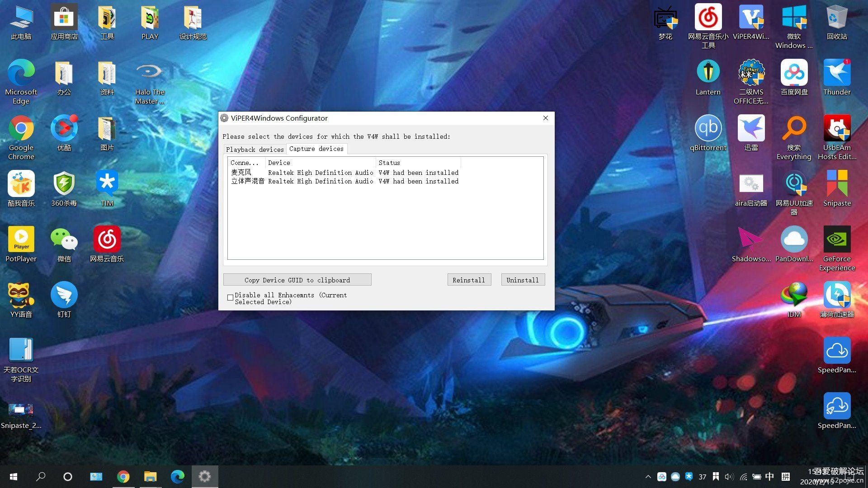Image resolution: width=868 pixels, height=488 pixels.
Task: Copy Device GUID to clipboard
Action: [297, 280]
